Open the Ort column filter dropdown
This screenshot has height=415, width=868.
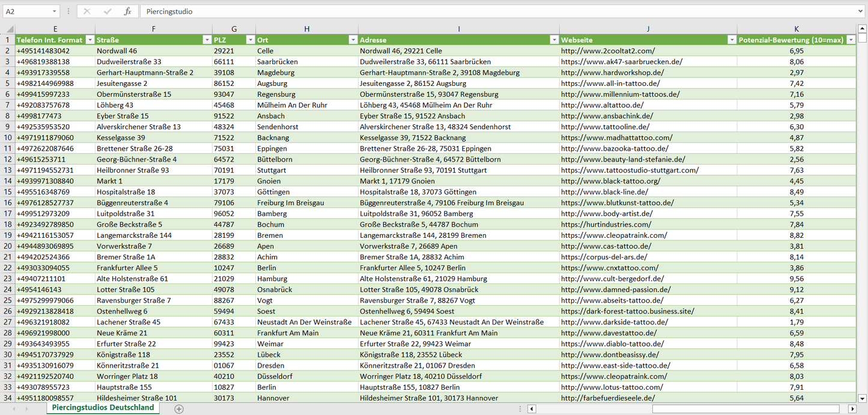point(353,40)
